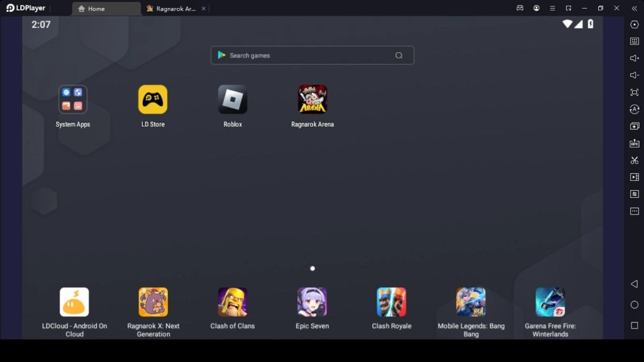The image size is (644, 362).
Task: Open APK installer from sidebar
Action: [x=635, y=143]
